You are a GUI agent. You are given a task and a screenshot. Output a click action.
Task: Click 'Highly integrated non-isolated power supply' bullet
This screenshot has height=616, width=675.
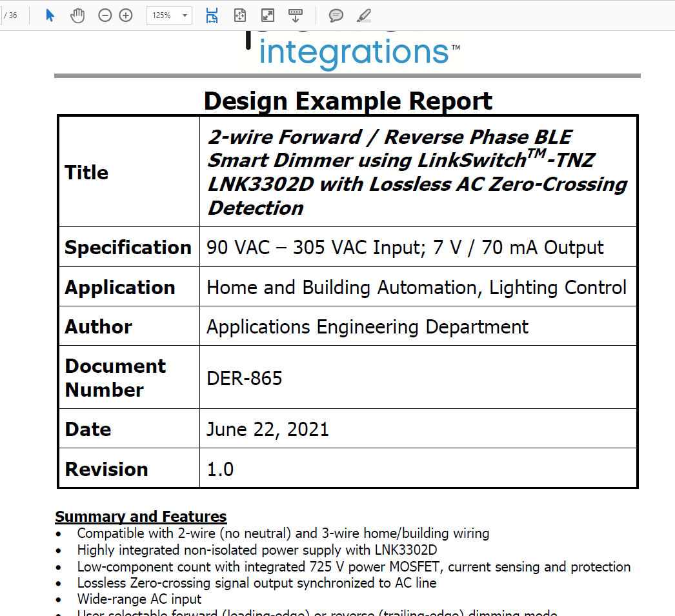257,550
